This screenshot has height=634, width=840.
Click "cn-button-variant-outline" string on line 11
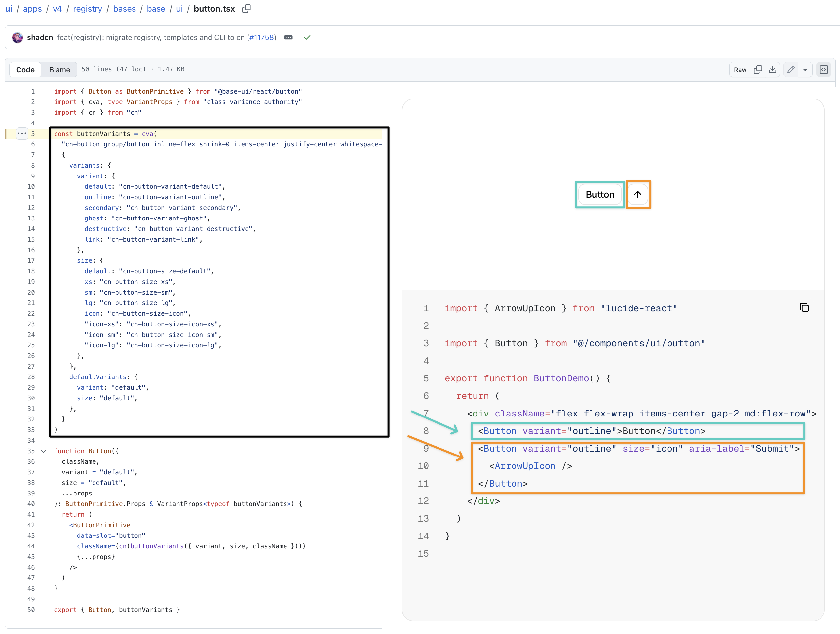170,197
